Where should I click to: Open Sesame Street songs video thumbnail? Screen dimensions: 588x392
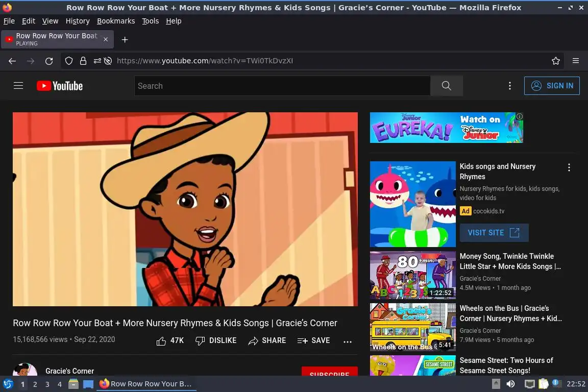[413, 365]
